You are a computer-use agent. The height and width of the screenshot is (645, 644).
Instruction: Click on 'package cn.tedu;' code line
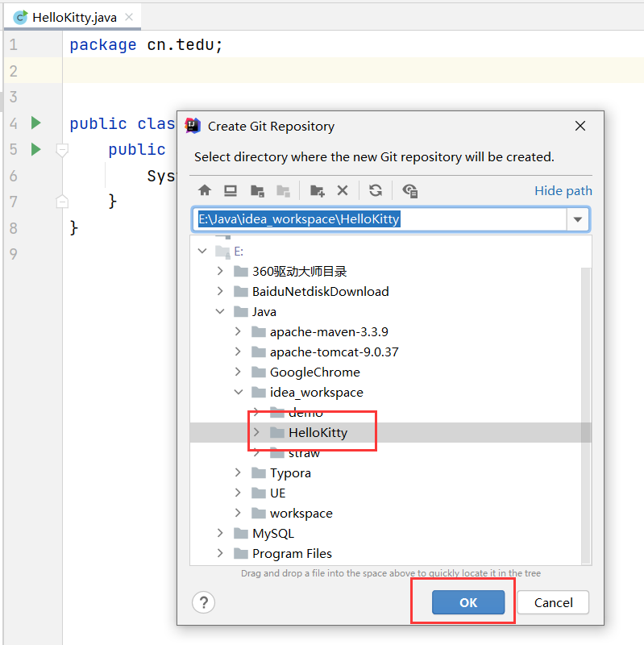tap(146, 44)
